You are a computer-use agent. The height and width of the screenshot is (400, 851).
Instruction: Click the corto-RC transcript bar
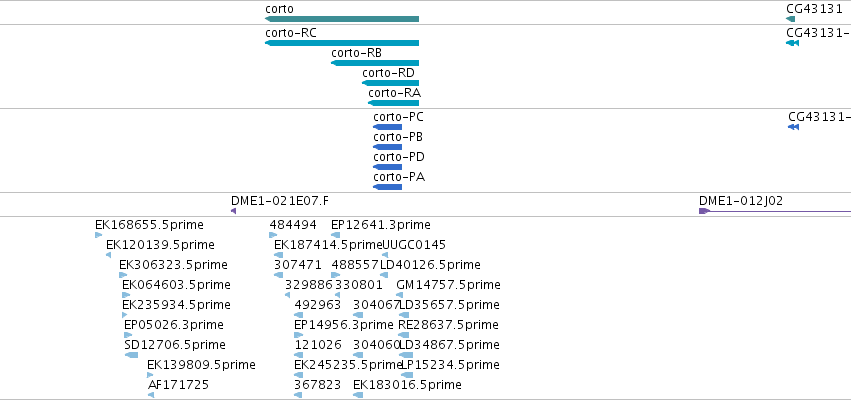(x=342, y=43)
